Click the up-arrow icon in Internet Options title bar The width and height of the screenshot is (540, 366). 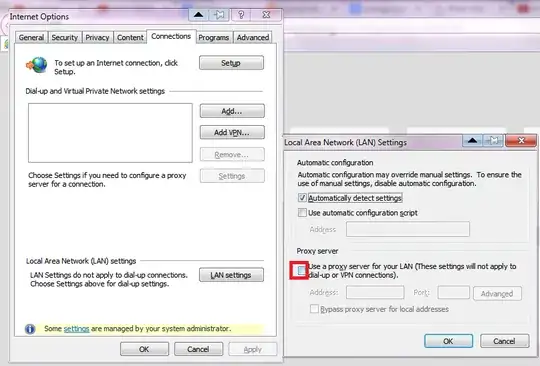click(198, 15)
